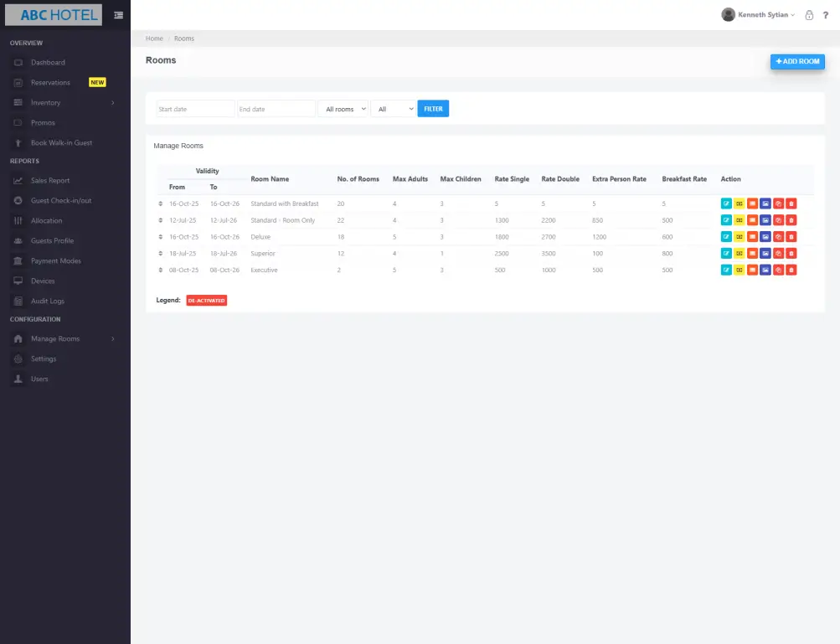Edit the Superior room entry

coord(726,254)
